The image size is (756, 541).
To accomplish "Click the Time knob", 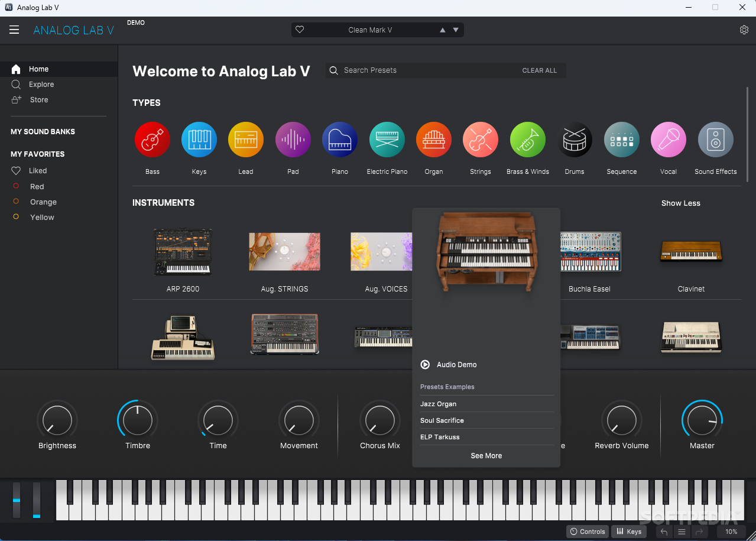I will point(218,420).
